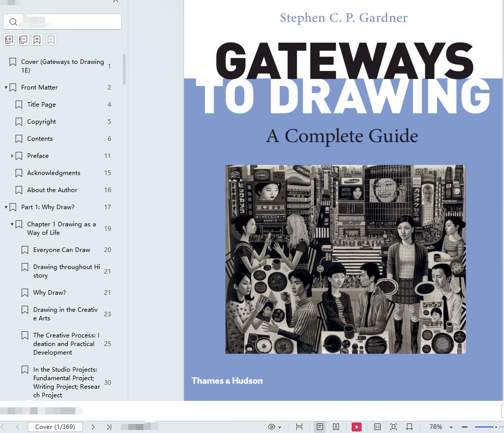This screenshot has width=504, height=433.
Task: Start the slideshow with the red play button
Action: (x=357, y=427)
